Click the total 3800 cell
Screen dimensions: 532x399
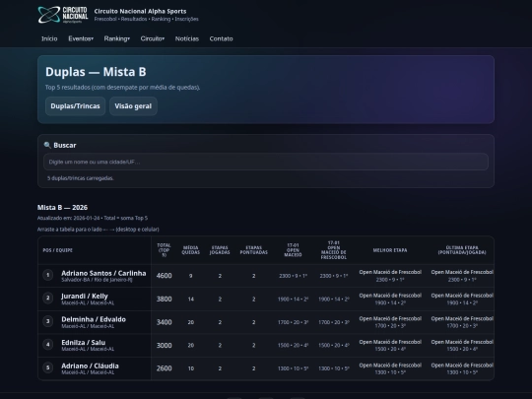tap(164, 299)
